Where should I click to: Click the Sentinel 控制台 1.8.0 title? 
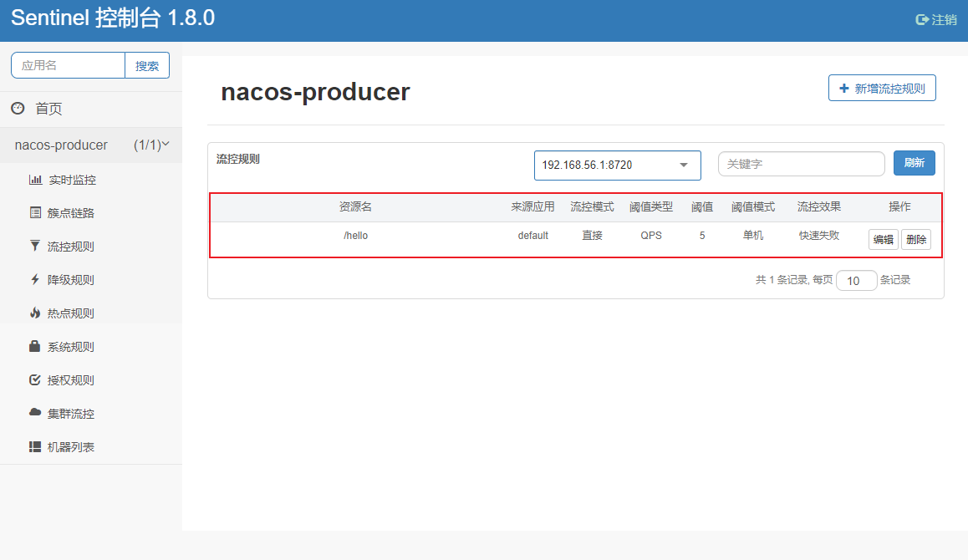113,18
